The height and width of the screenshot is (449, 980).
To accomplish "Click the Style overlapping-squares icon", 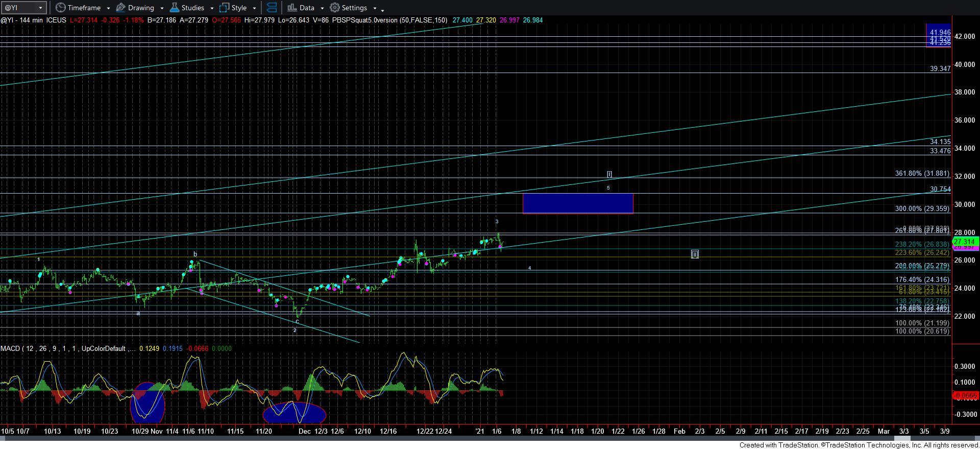I will (224, 8).
